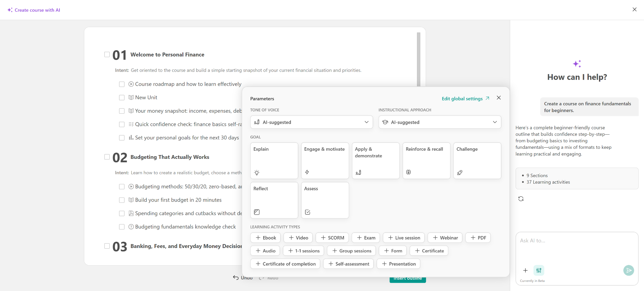Click video icon of Course roadmap unit
Screen dimensions: 644x291
tap(131, 84)
